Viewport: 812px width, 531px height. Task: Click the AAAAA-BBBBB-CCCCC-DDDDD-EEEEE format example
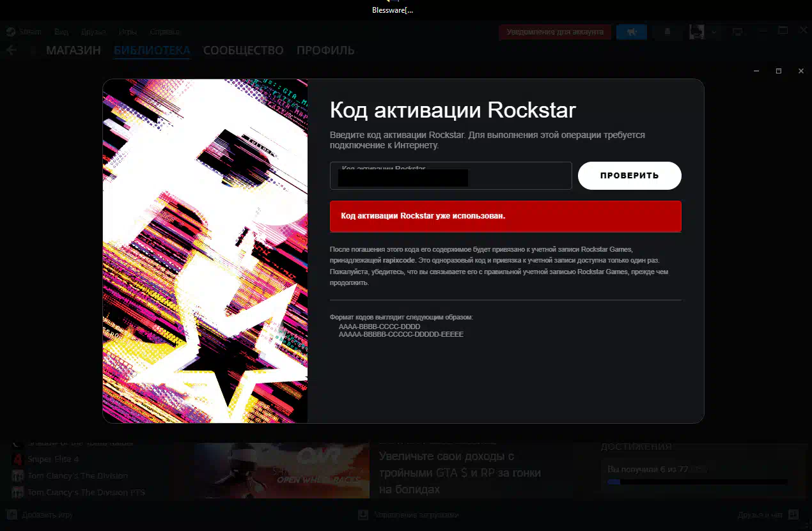click(401, 334)
